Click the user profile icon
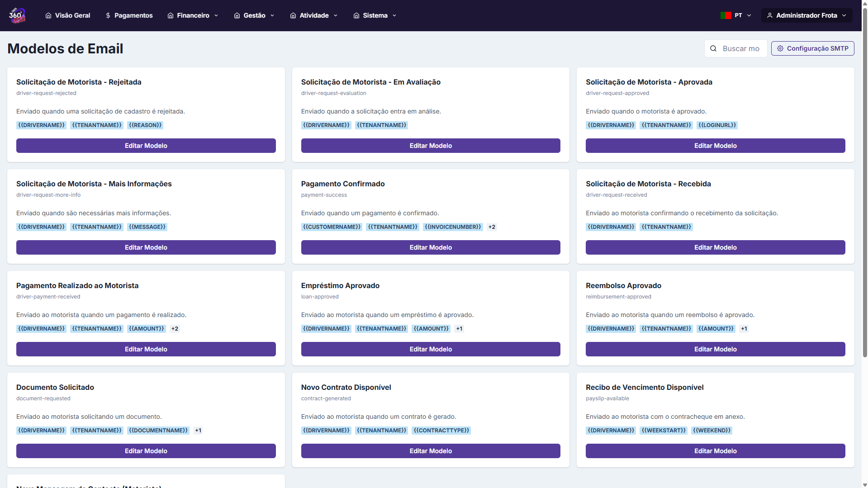This screenshot has width=868, height=488. [769, 15]
